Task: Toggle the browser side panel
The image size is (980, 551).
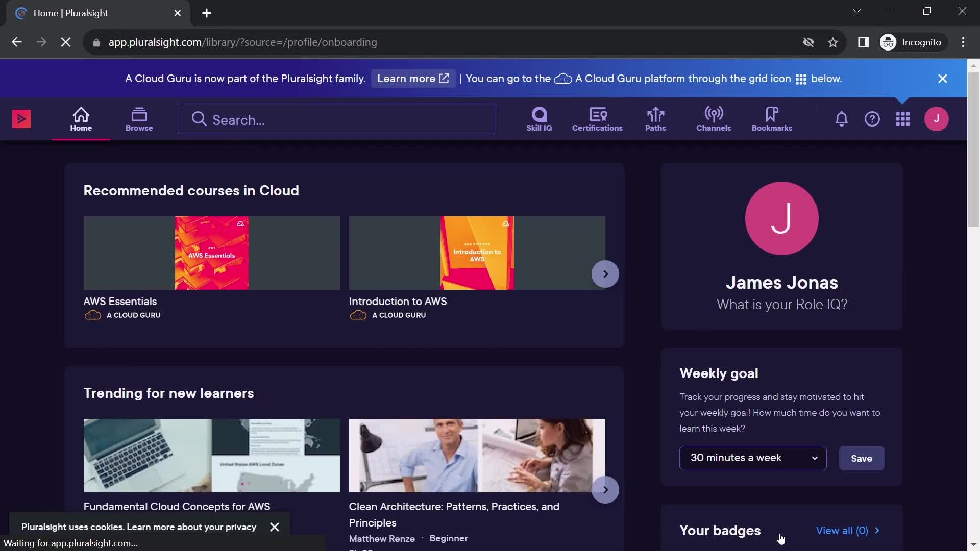Action: click(863, 42)
